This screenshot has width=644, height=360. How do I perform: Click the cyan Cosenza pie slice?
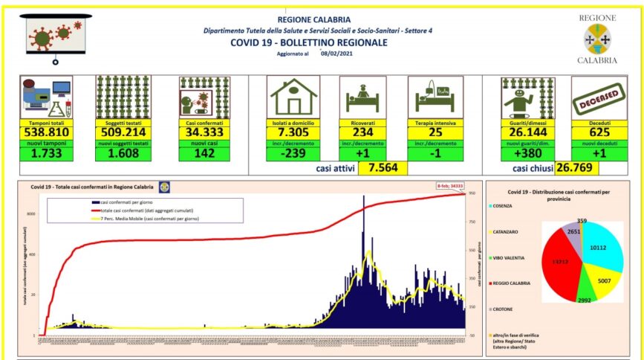coord(602,246)
